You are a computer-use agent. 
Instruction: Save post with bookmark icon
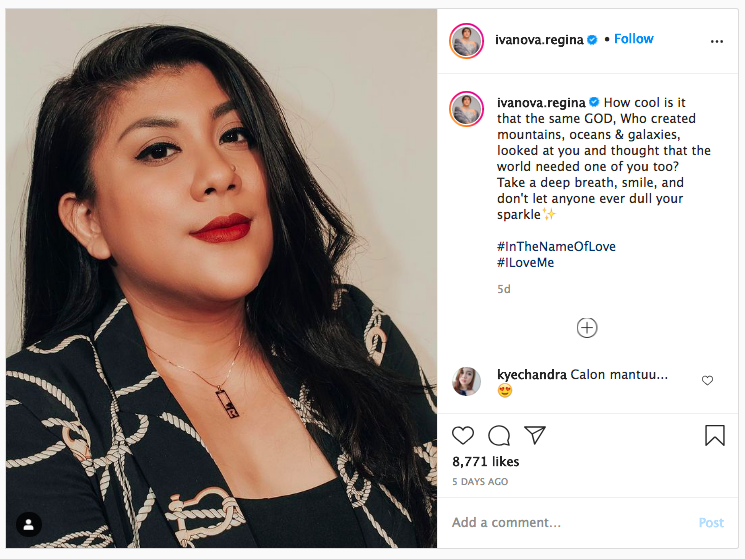point(714,436)
